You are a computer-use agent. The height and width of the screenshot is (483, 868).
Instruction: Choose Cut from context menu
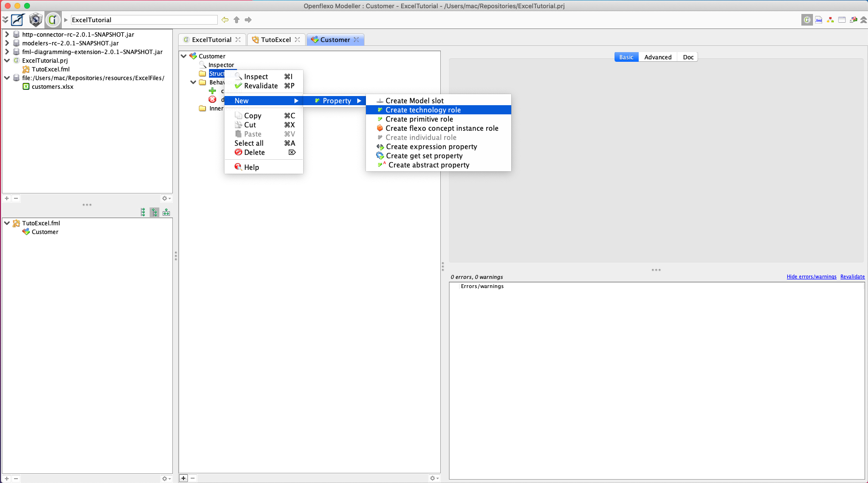click(x=264, y=124)
